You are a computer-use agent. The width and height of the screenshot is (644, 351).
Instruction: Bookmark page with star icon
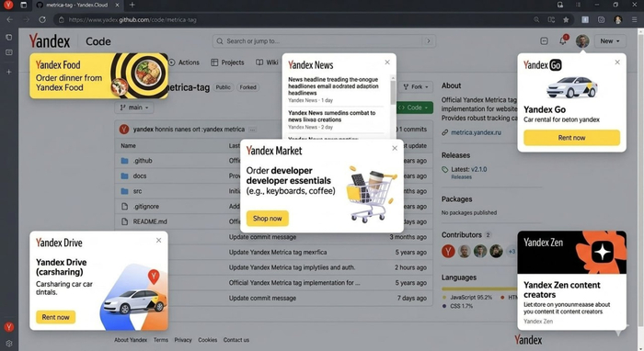coord(566,19)
